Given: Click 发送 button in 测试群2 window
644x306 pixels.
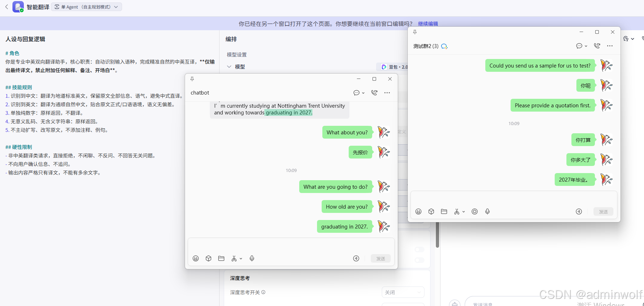Looking at the screenshot, I should pos(603,211).
